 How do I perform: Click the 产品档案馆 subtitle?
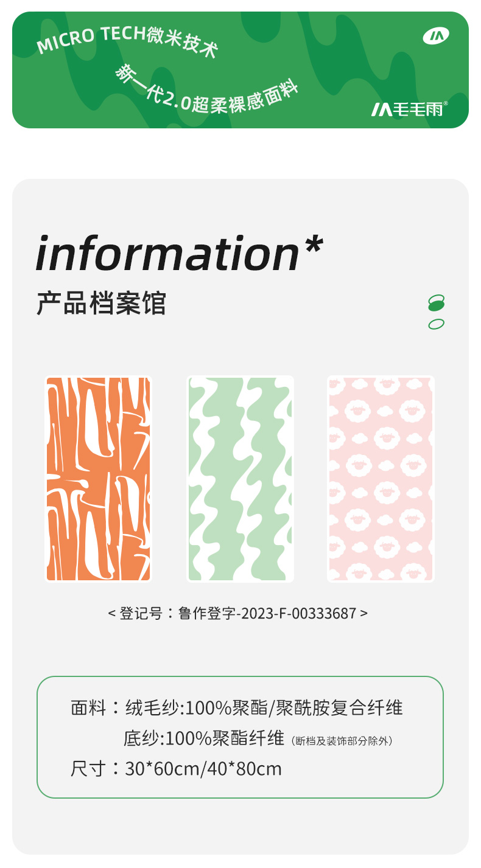click(101, 303)
